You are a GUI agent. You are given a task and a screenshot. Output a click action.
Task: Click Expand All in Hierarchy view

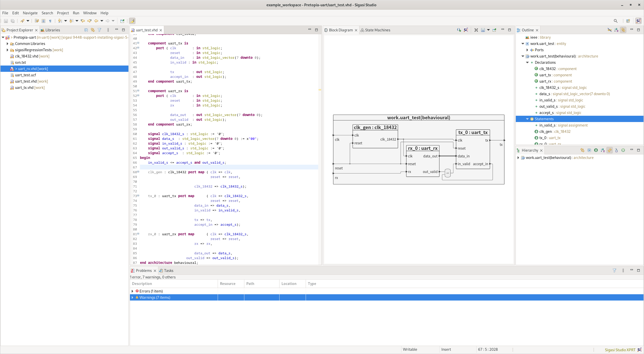pyautogui.click(x=589, y=150)
